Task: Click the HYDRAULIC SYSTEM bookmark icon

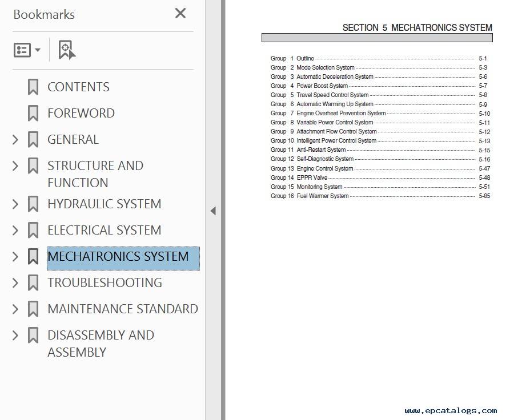Action: [x=33, y=204]
